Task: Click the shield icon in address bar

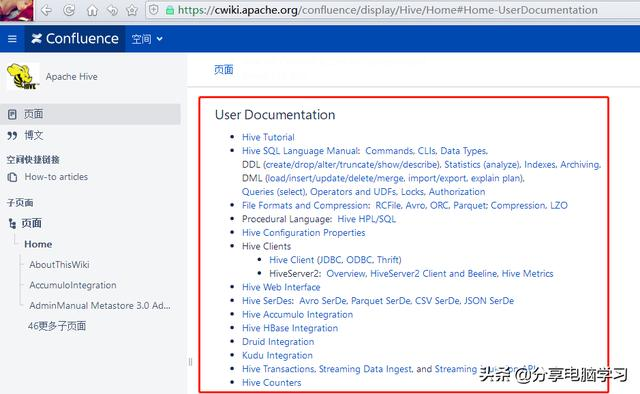Action: pyautogui.click(x=154, y=10)
